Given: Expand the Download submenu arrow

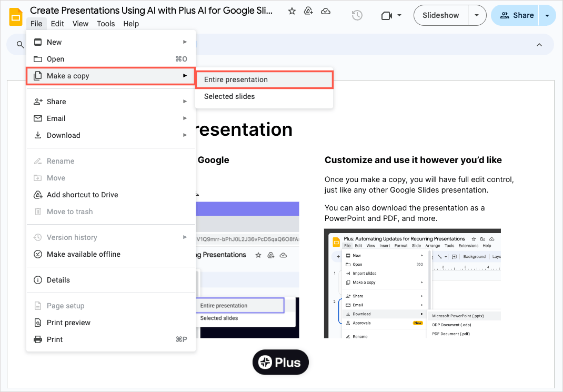Looking at the screenshot, I should click(x=185, y=135).
